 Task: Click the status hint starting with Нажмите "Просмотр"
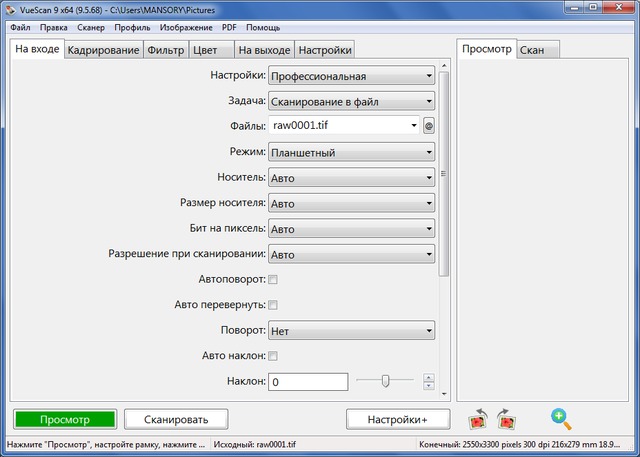106,444
